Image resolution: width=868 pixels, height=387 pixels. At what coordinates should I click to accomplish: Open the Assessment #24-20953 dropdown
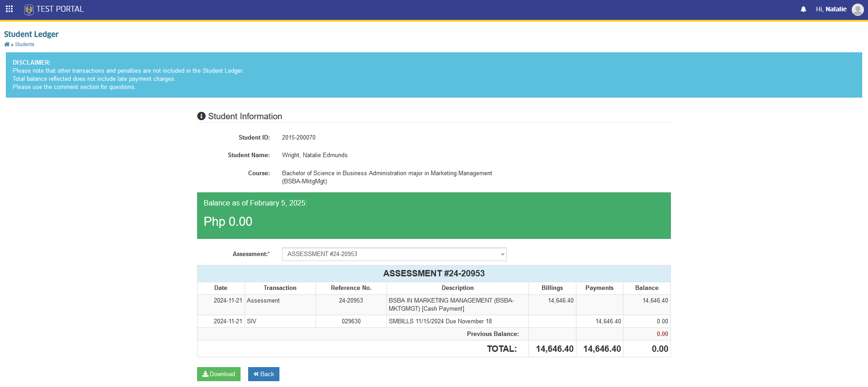coord(394,254)
